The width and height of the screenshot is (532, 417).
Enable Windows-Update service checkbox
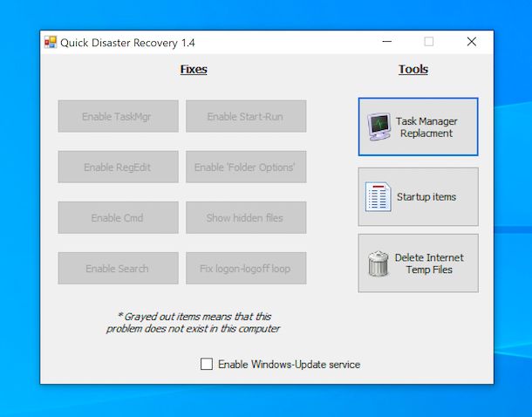pyautogui.click(x=207, y=364)
